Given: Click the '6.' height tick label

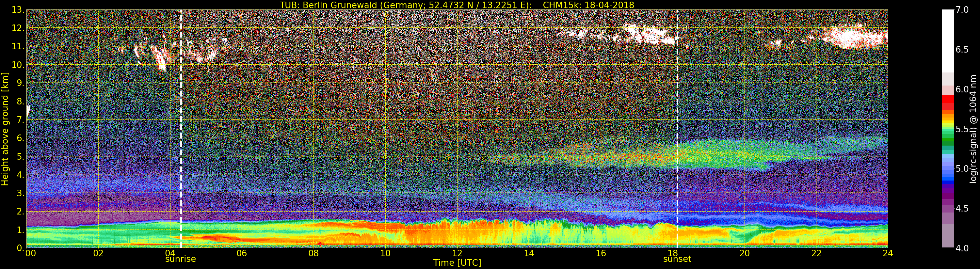Looking at the screenshot, I should tap(20, 138).
